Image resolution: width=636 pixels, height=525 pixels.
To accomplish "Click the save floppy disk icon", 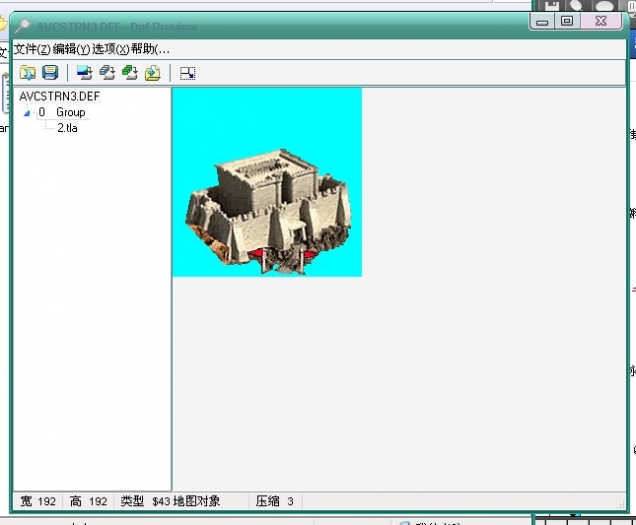I will coord(49,72).
